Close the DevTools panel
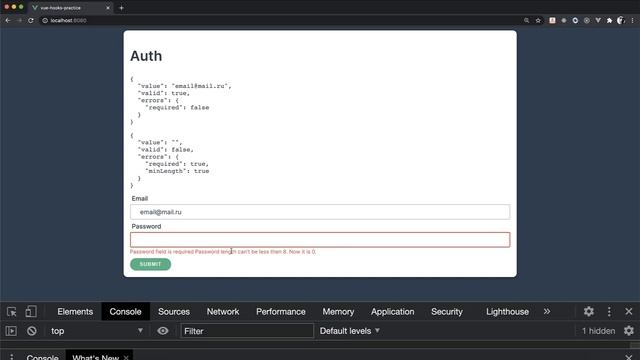Screen dimensions: 640x360 (x=629, y=311)
